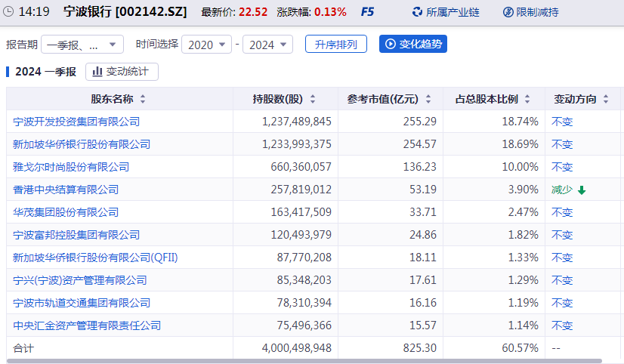Click the 限制减持 restriction icon
This screenshot has width=624, height=364.
(x=508, y=12)
